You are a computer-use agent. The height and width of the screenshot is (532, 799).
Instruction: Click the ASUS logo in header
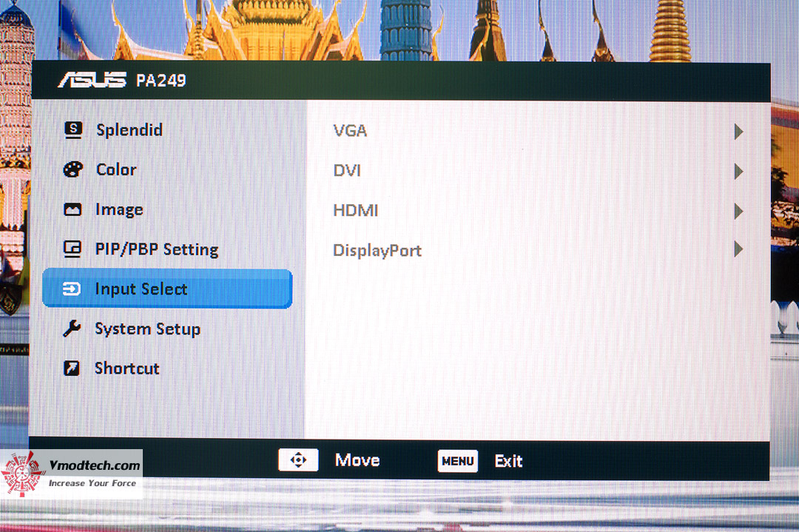[x=92, y=80]
